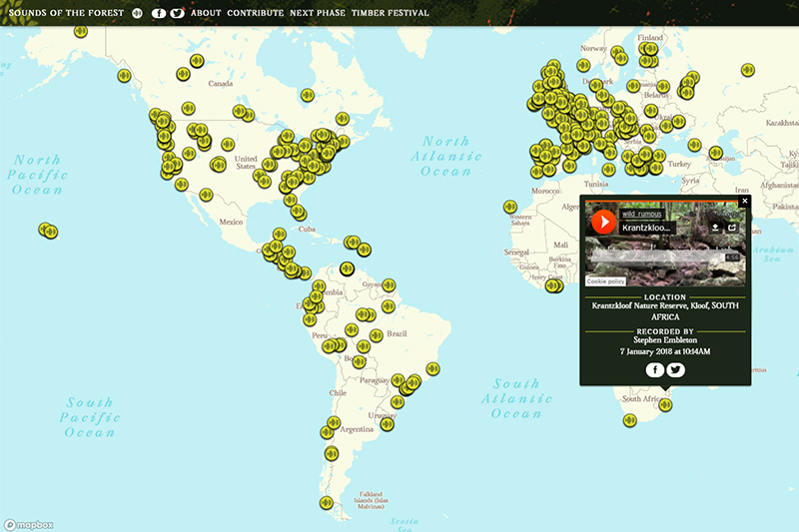This screenshot has height=532, width=799.
Task: Open the Krantzkloo... track title
Action: pyautogui.click(x=646, y=228)
